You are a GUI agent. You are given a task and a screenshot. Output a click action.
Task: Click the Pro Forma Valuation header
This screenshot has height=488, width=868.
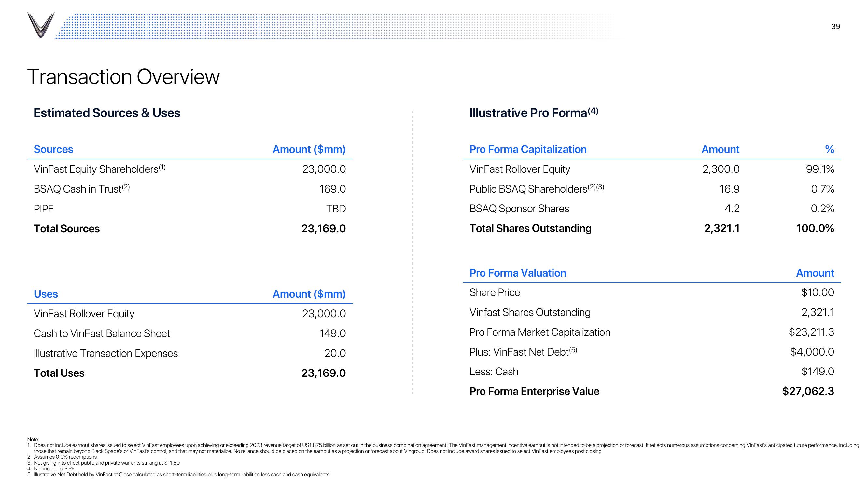click(518, 273)
